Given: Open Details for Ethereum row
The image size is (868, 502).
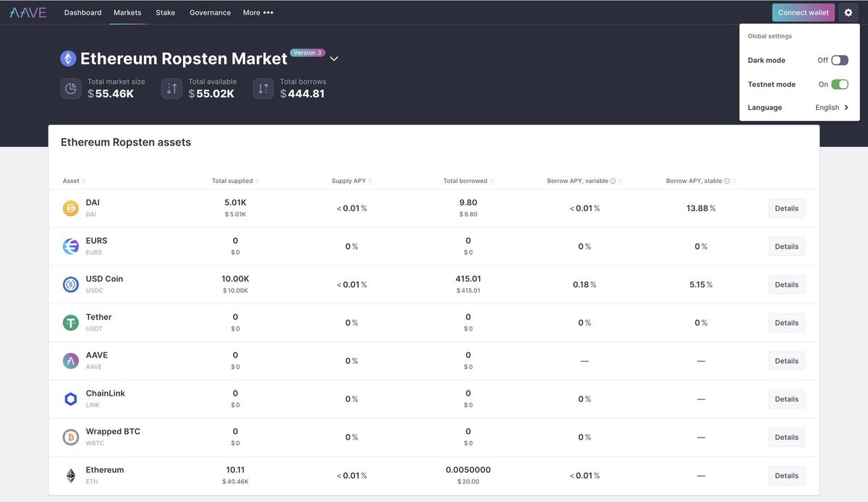Looking at the screenshot, I should coord(786,475).
